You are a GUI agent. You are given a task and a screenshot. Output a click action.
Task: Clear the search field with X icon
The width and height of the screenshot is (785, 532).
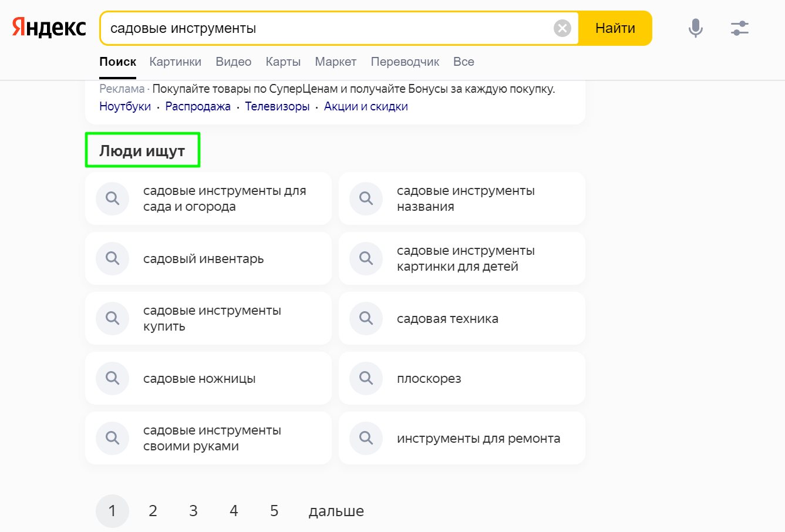pos(562,28)
